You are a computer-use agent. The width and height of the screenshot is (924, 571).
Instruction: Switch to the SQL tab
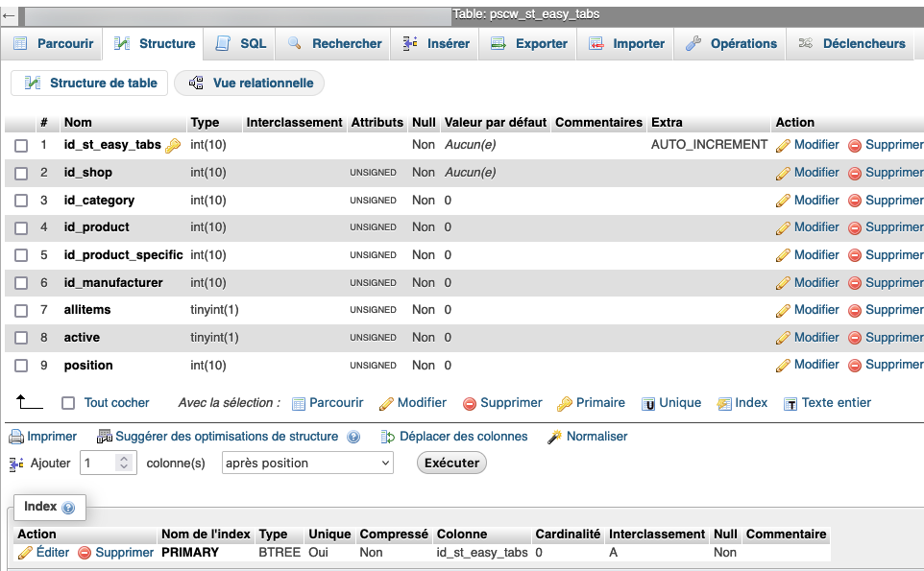(239, 42)
